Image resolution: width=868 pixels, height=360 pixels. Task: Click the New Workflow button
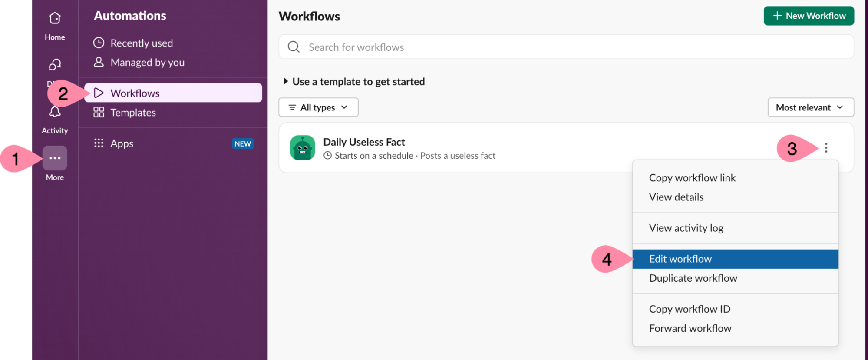[x=809, y=16]
